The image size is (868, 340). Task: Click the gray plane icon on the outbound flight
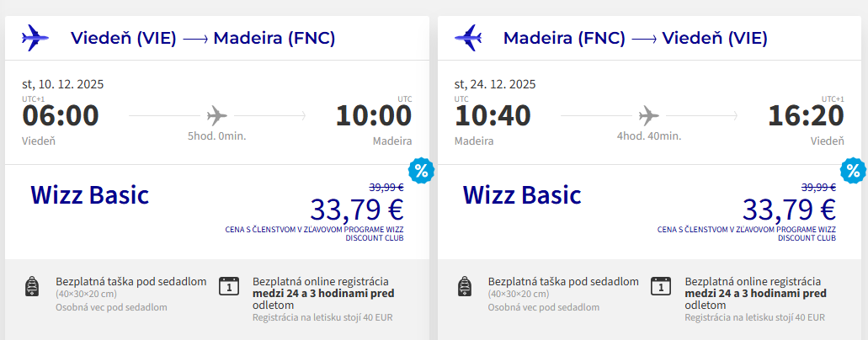pos(216,114)
